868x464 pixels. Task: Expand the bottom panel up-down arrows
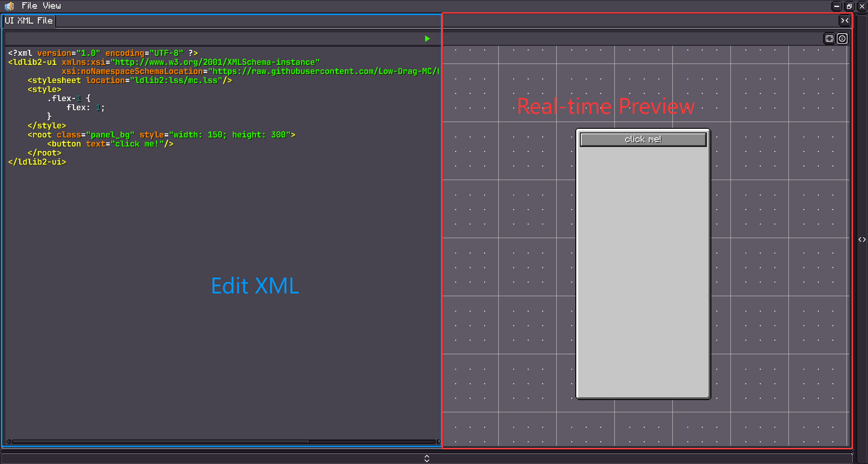click(427, 459)
